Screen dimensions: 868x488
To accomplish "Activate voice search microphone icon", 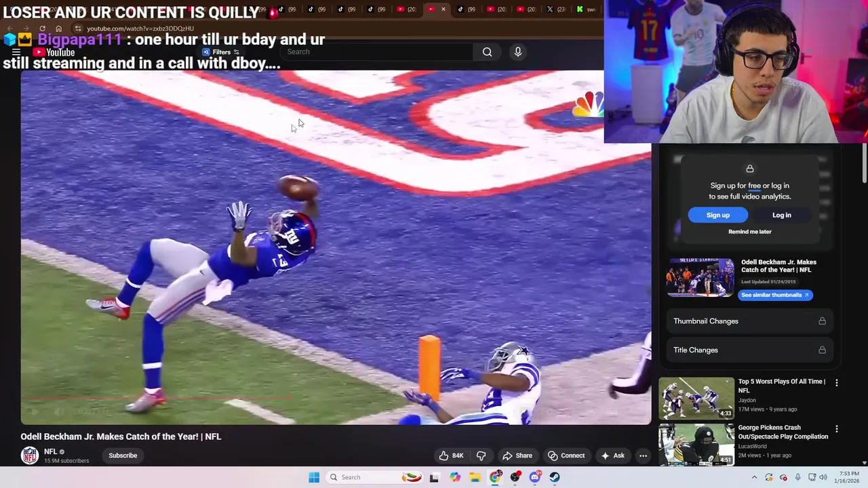I will (518, 52).
